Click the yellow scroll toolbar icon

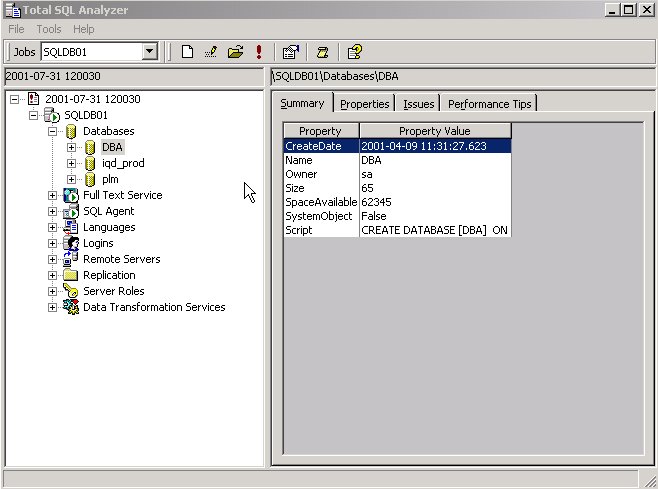point(322,52)
